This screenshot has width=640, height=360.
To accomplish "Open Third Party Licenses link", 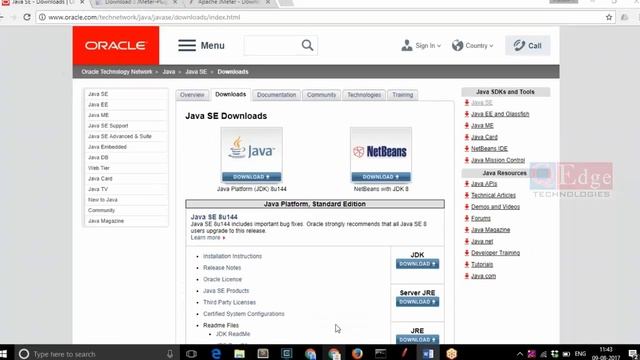I will (x=229, y=302).
